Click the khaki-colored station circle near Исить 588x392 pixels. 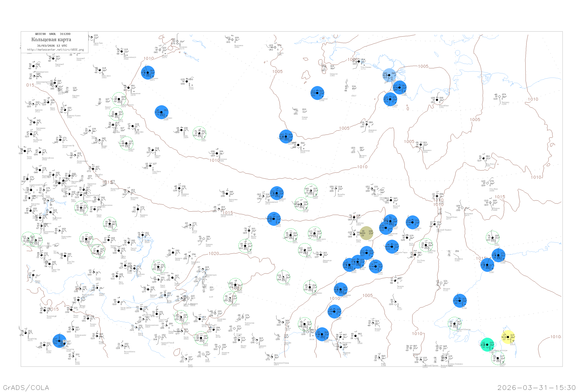pyautogui.click(x=366, y=233)
